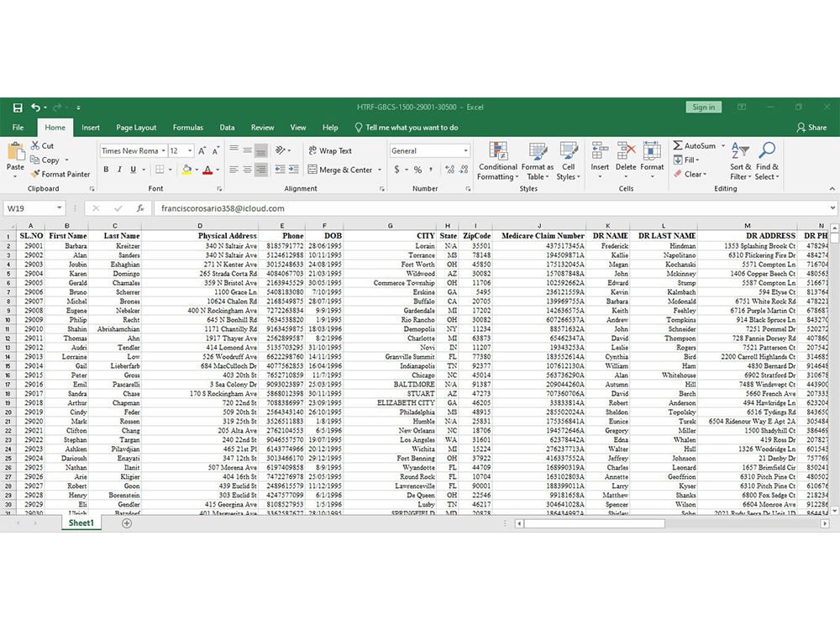840x630 pixels.
Task: Click the Insert Function fx button
Action: coord(140,208)
